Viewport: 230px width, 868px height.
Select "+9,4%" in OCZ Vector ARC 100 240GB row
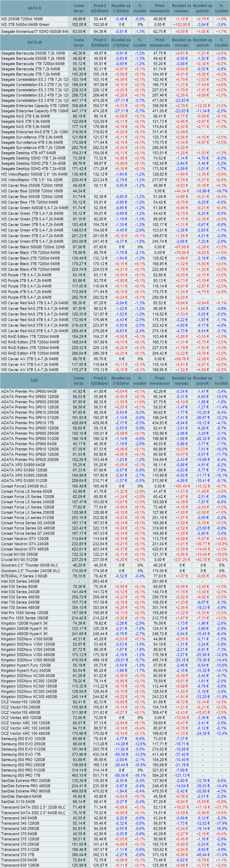140,728
